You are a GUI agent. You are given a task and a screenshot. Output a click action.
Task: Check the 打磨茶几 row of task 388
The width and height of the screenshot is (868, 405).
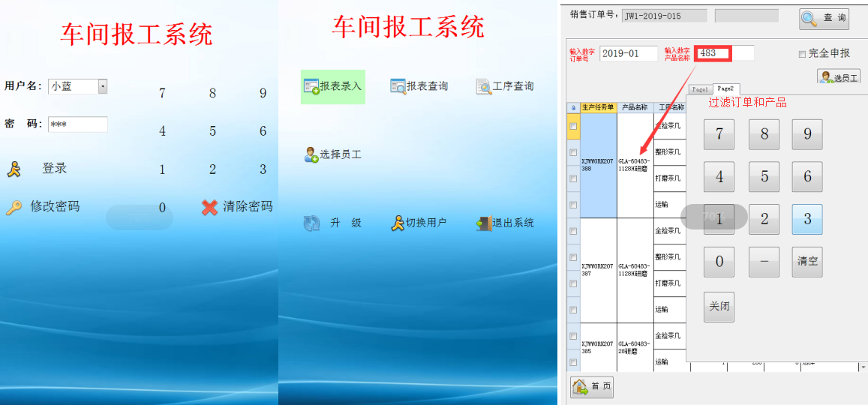point(573,178)
